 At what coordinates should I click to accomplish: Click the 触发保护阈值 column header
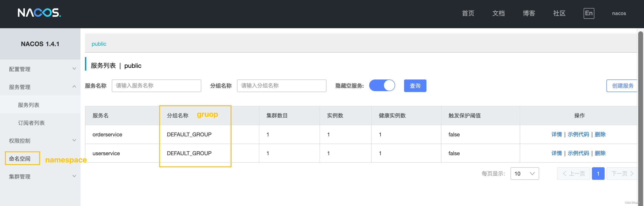(464, 115)
